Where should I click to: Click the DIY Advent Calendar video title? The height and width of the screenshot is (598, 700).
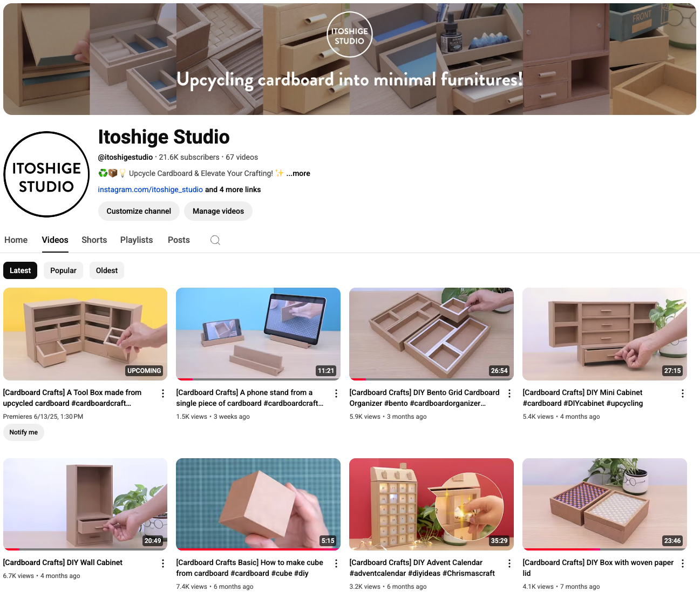coord(422,568)
